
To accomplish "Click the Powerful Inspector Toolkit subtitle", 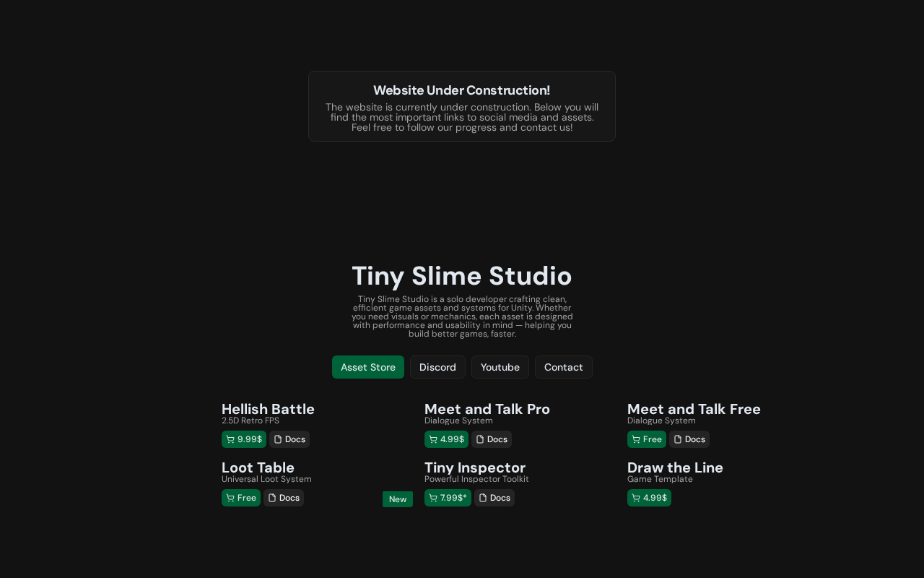I will coord(476,479).
